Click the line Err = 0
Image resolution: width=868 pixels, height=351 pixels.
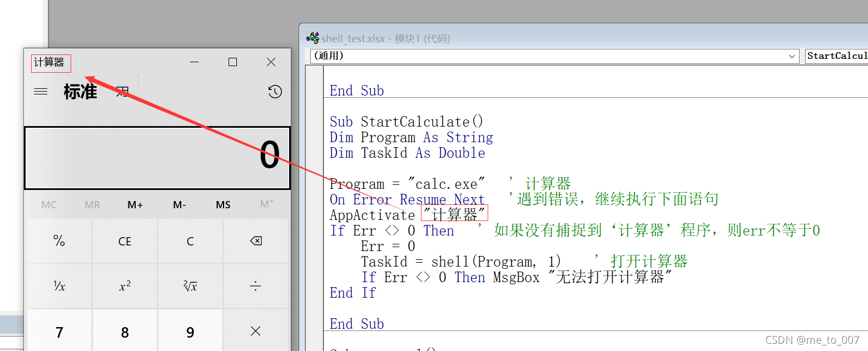point(388,246)
